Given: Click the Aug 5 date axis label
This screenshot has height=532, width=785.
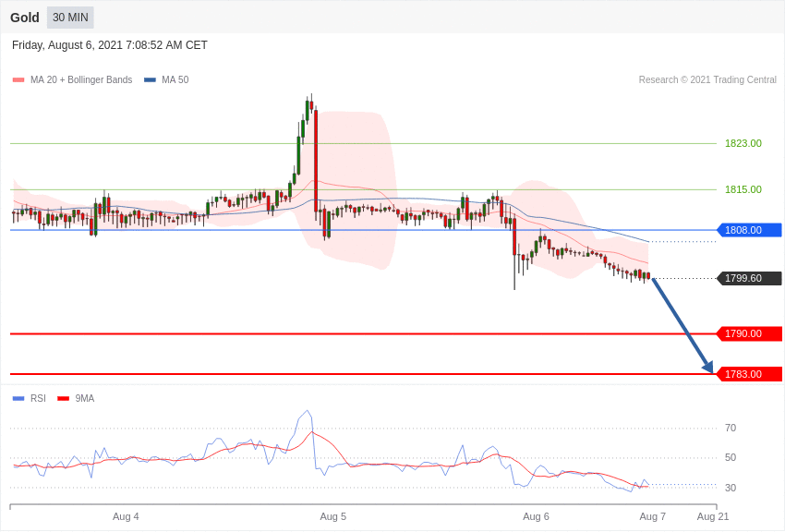Looking at the screenshot, I should coord(332,516).
